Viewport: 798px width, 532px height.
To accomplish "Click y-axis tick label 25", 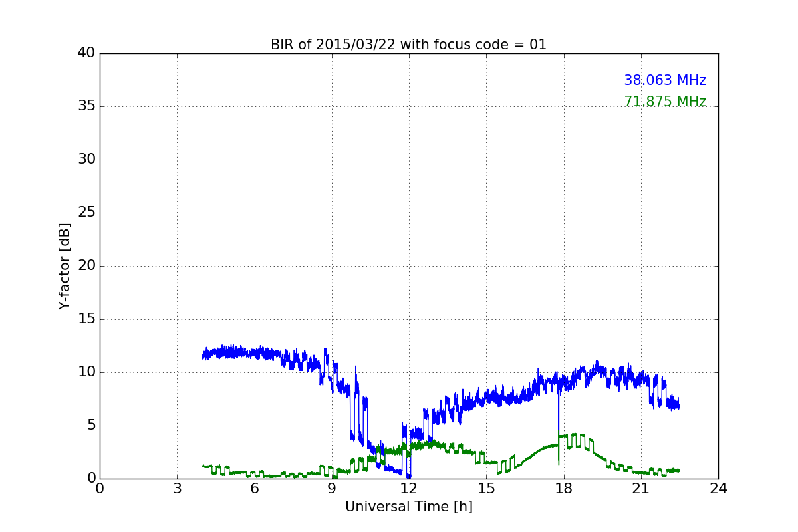I will coord(86,213).
